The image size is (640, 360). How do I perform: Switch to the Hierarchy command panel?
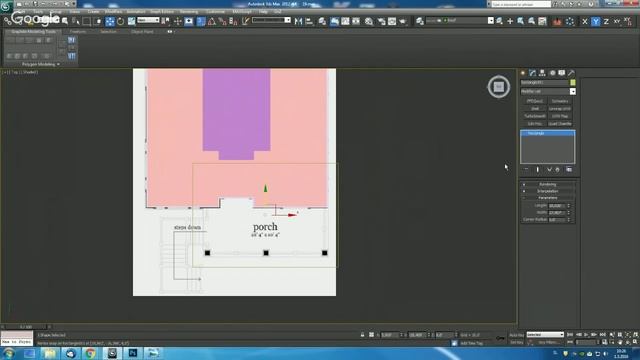(542, 73)
